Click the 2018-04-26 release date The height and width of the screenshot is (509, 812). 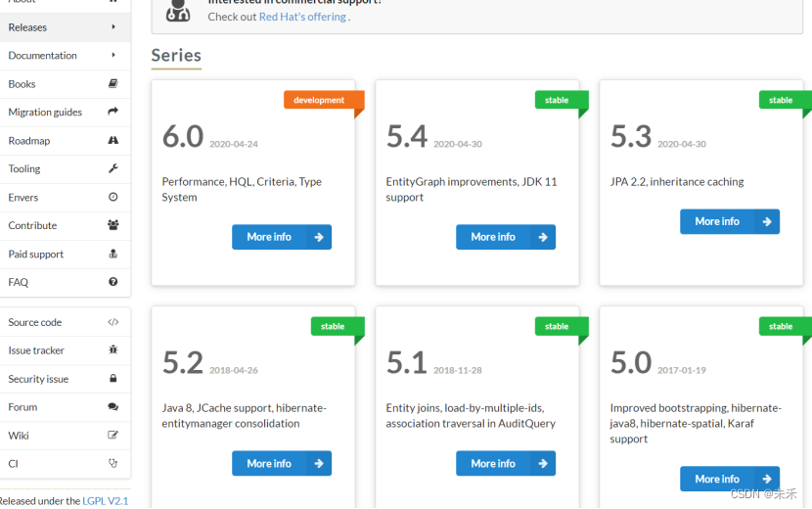click(x=234, y=370)
